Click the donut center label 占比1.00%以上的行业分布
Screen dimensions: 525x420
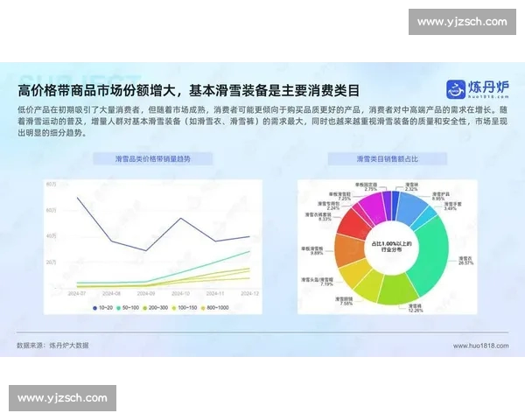391,247
